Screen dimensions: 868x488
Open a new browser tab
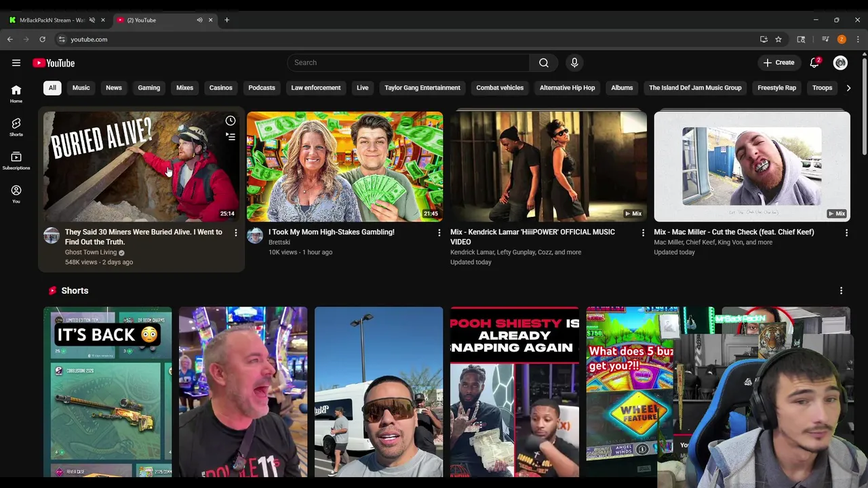226,20
